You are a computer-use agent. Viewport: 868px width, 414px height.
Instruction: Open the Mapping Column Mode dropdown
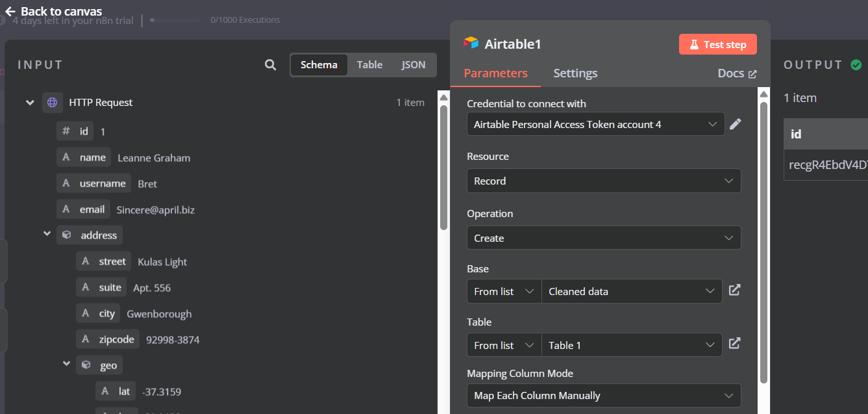[603, 395]
